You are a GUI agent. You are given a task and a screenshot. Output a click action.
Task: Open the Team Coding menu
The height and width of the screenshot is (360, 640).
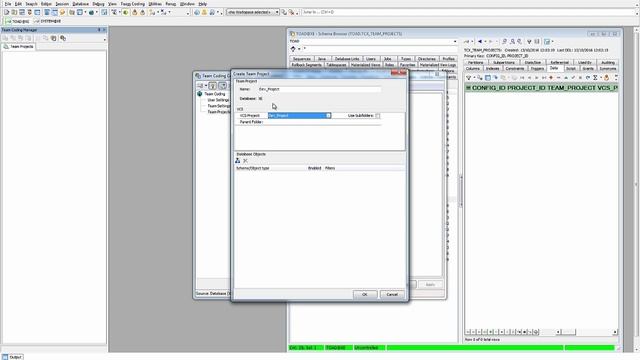tap(133, 4)
